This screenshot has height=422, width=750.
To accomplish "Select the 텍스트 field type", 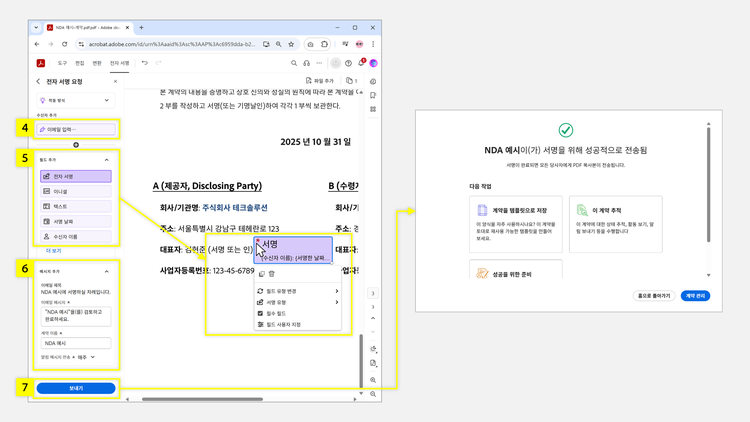I will point(76,206).
